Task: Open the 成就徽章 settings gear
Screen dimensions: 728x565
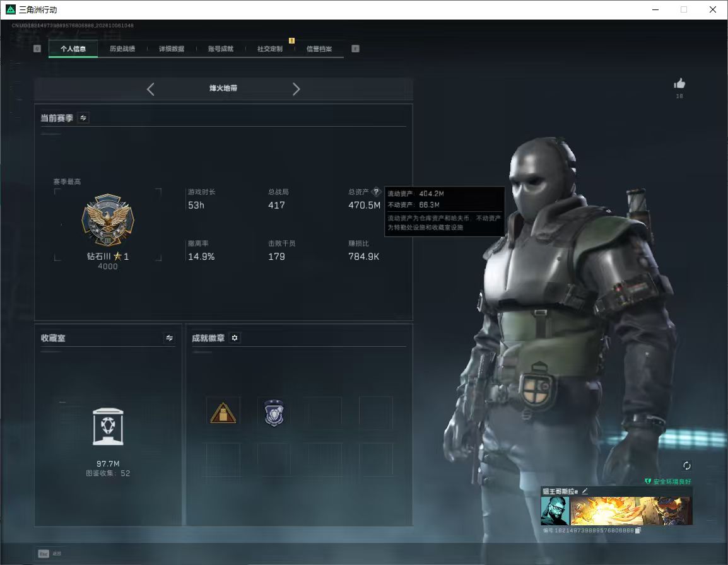Action: coord(235,338)
